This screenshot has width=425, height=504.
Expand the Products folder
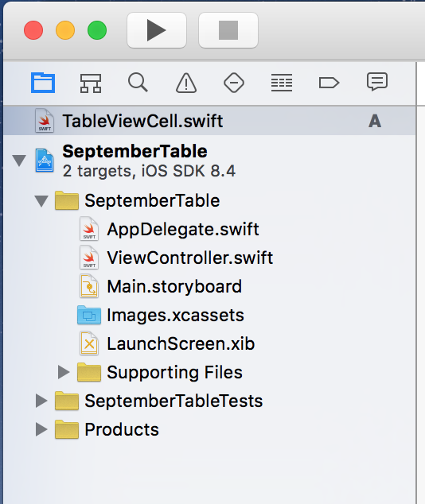(41, 429)
